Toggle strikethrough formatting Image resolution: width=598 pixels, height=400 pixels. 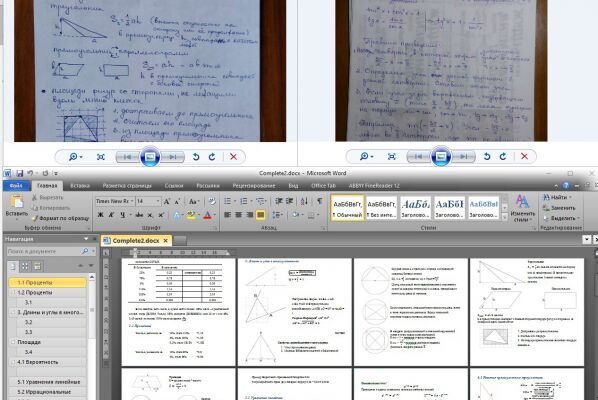tap(139, 215)
